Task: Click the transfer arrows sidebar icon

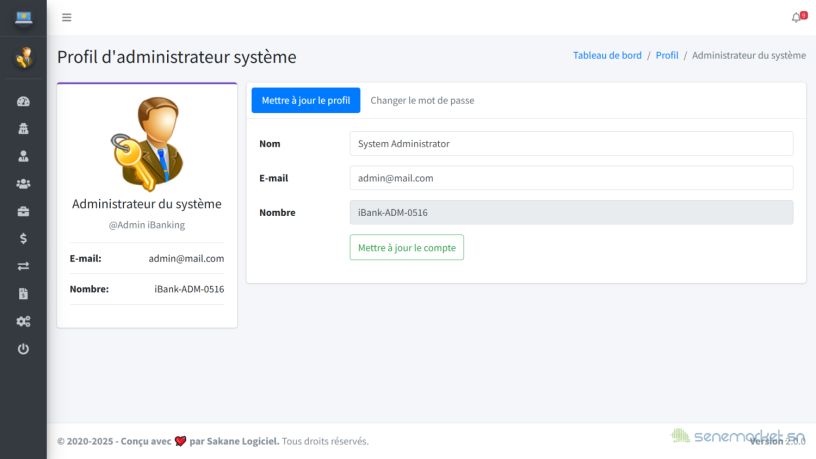Action: point(23,266)
